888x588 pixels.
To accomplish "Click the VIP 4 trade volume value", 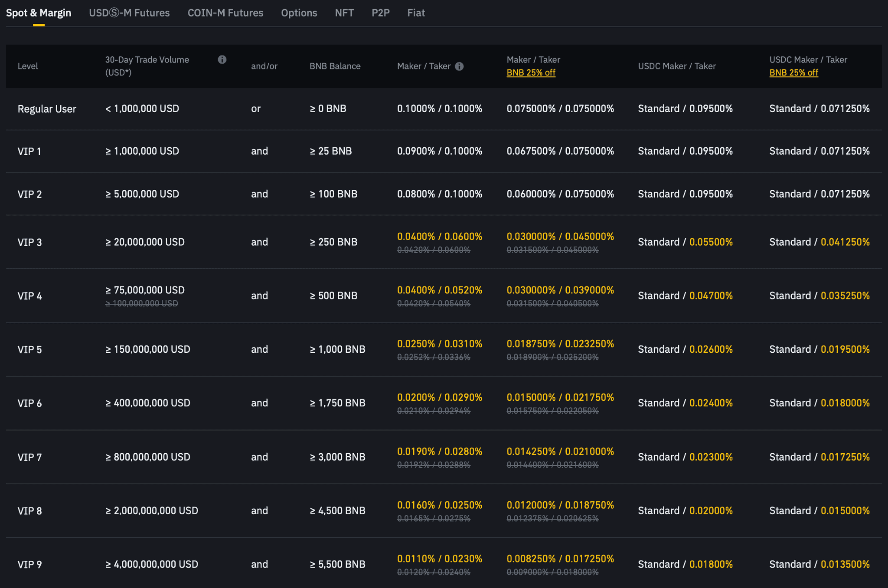I will (144, 290).
